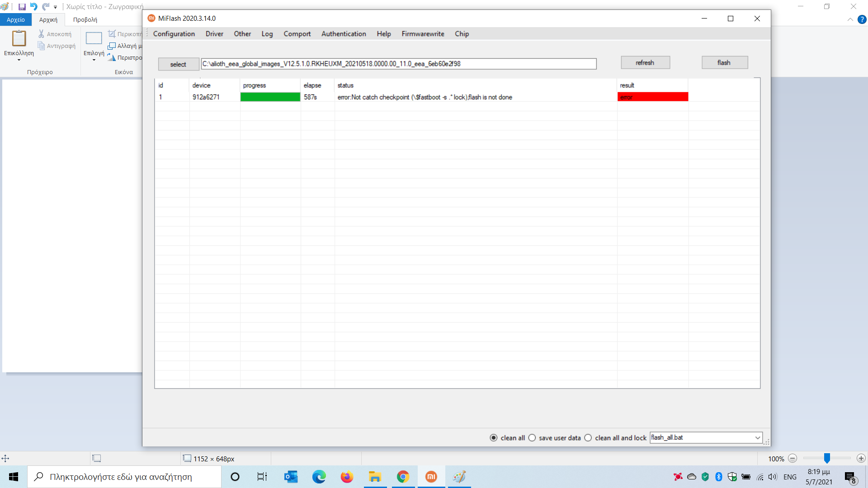Select the clean all radio button
The image size is (868, 488).
(494, 438)
